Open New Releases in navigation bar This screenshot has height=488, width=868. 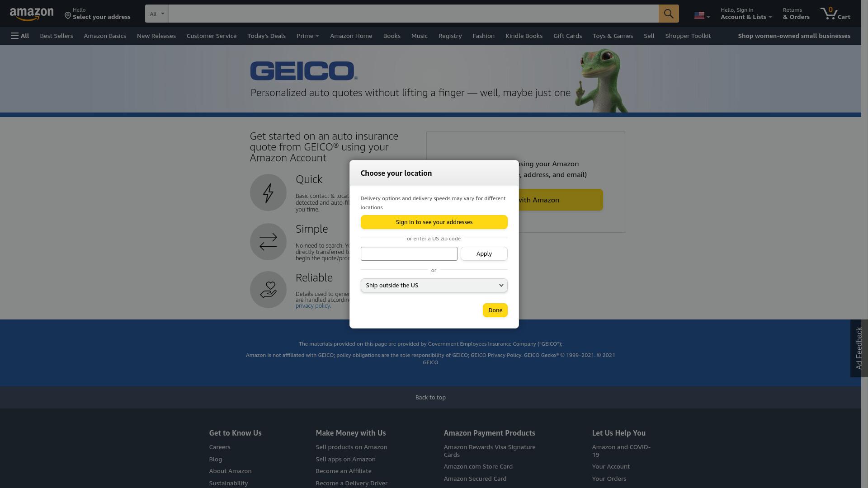[x=156, y=36]
